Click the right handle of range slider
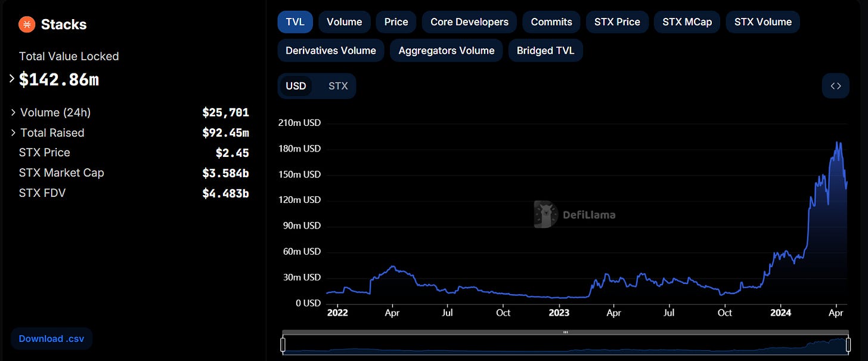The height and width of the screenshot is (361, 868). [x=848, y=344]
